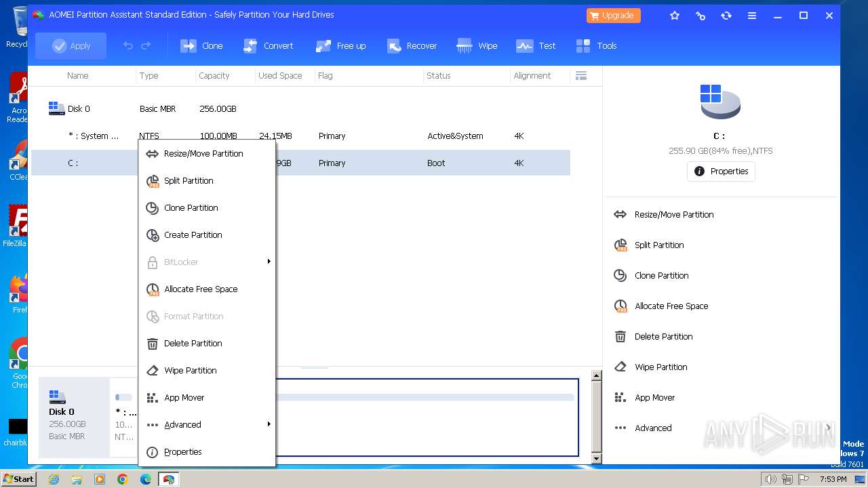868x488 pixels.
Task: Open Chrome from the taskbar
Action: (123, 479)
